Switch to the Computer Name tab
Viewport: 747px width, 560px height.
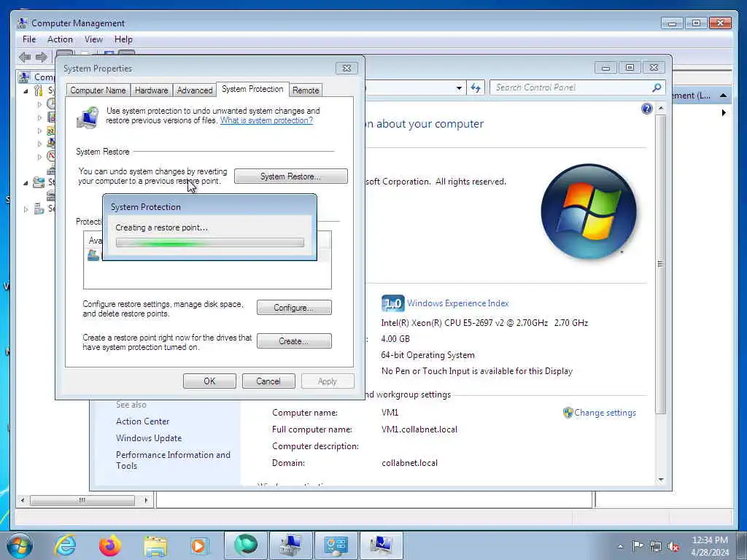tap(98, 90)
